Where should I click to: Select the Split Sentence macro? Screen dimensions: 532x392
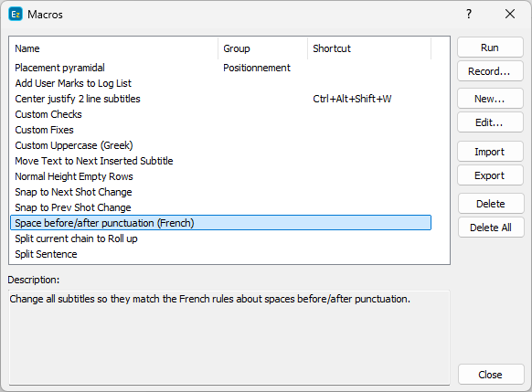coord(221,254)
